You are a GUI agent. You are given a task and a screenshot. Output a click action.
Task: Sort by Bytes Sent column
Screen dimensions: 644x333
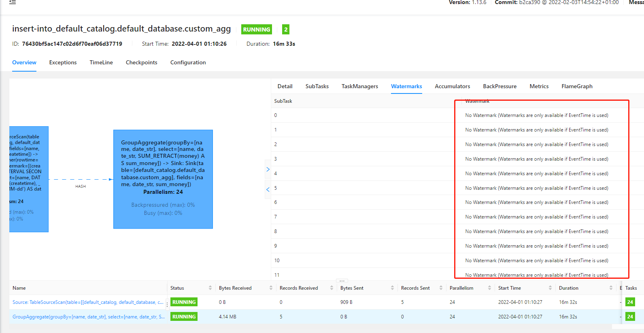click(392, 288)
